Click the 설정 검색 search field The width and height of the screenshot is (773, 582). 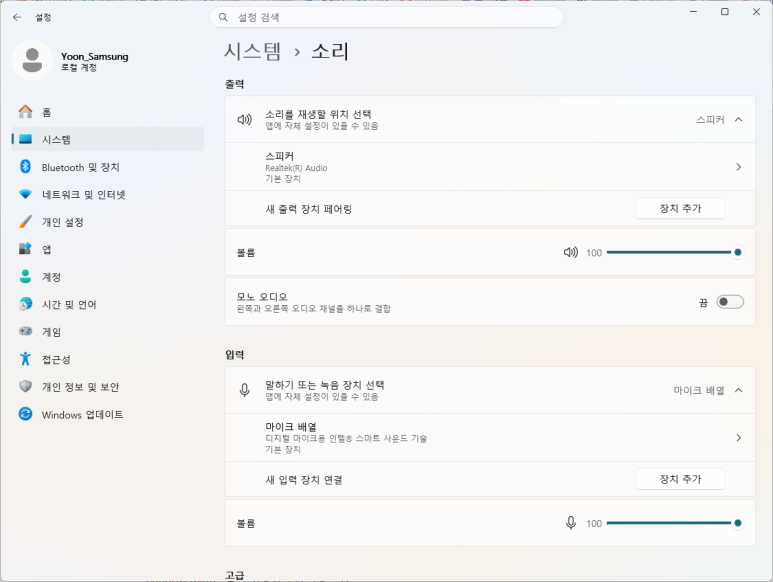click(x=387, y=17)
